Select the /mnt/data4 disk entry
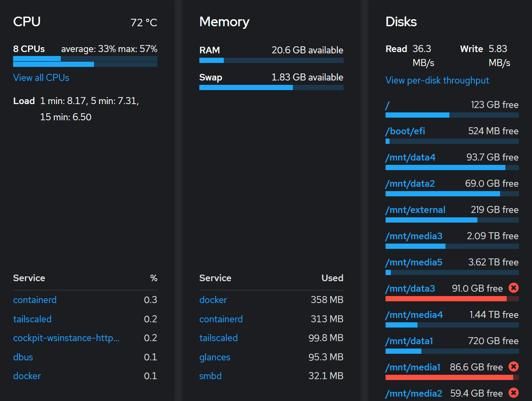This screenshot has width=532, height=401. (x=410, y=157)
